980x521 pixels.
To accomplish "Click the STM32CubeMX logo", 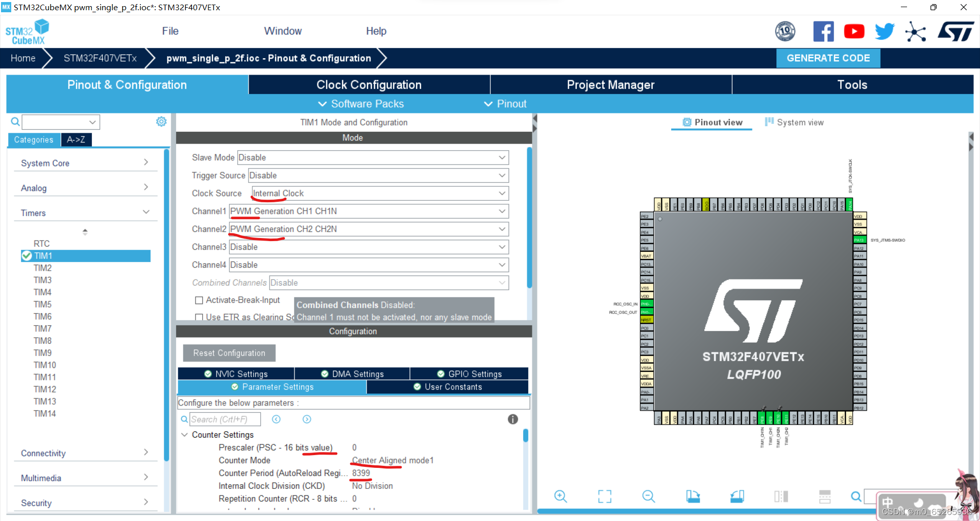I will [x=27, y=32].
